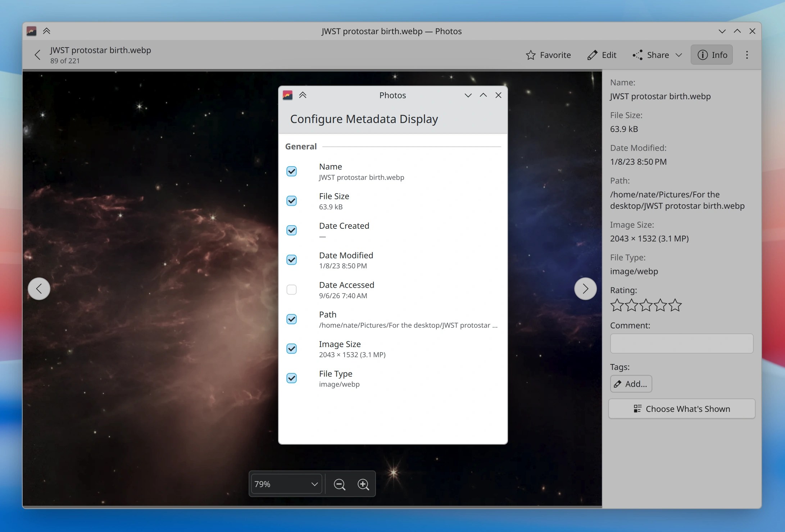This screenshot has height=532, width=785.
Task: Click the Add... tags button
Action: point(631,384)
